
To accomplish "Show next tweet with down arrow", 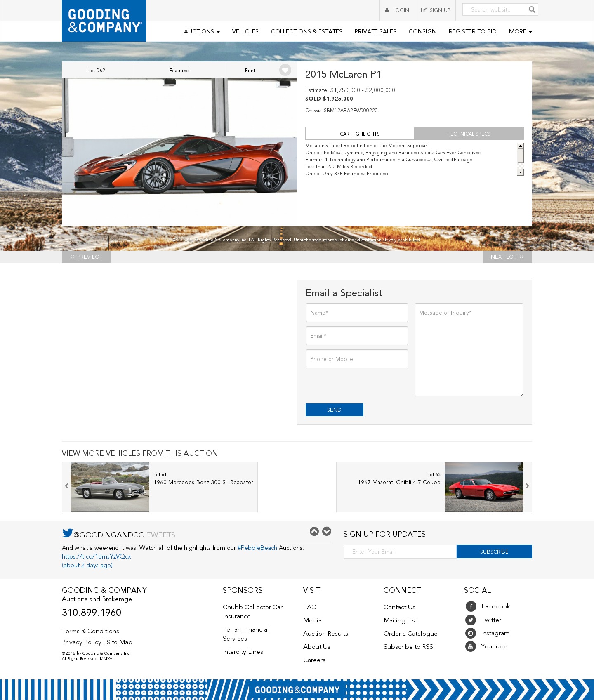I will (x=327, y=531).
